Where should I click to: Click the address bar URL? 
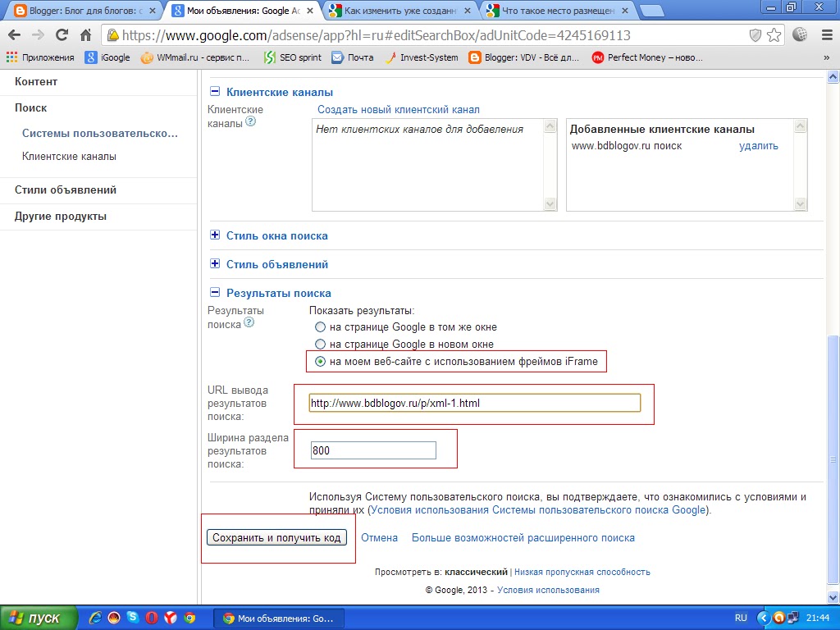click(376, 35)
